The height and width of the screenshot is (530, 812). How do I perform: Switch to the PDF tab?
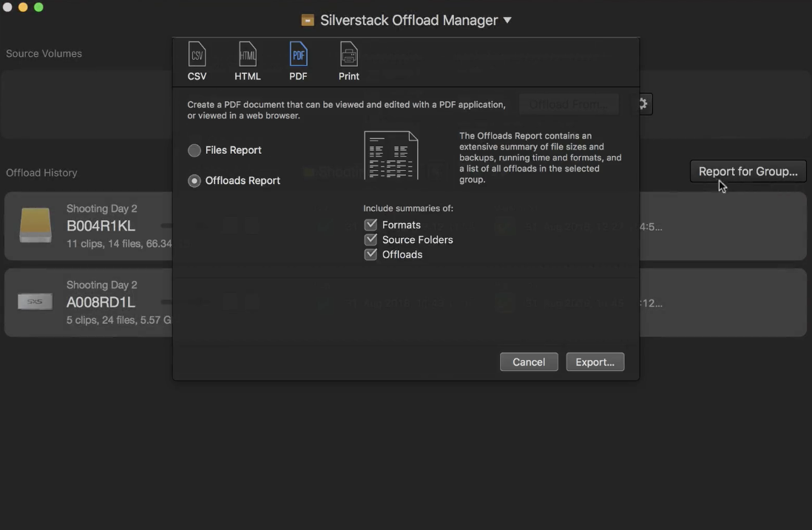coord(298,61)
